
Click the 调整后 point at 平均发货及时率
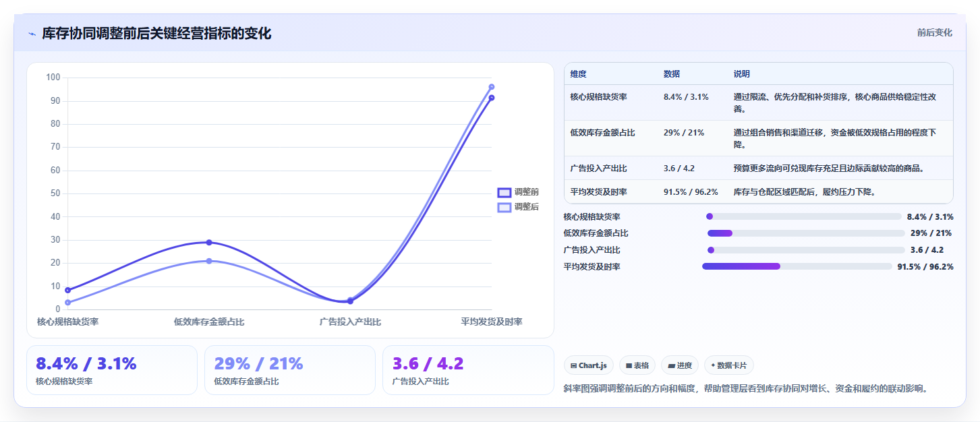point(492,87)
